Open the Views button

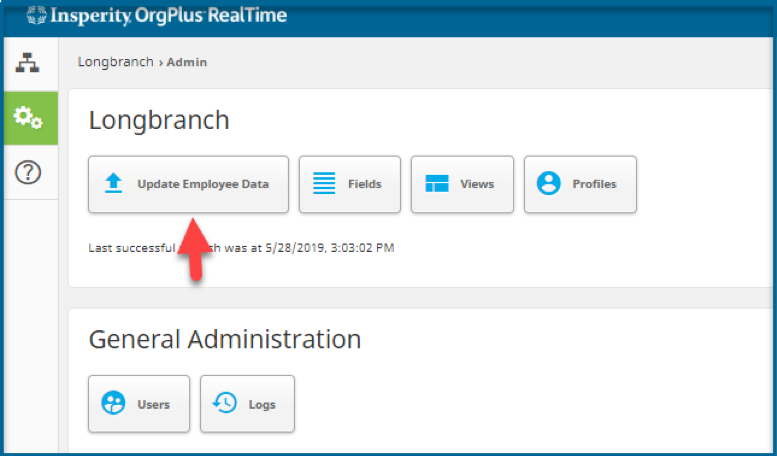pos(462,184)
